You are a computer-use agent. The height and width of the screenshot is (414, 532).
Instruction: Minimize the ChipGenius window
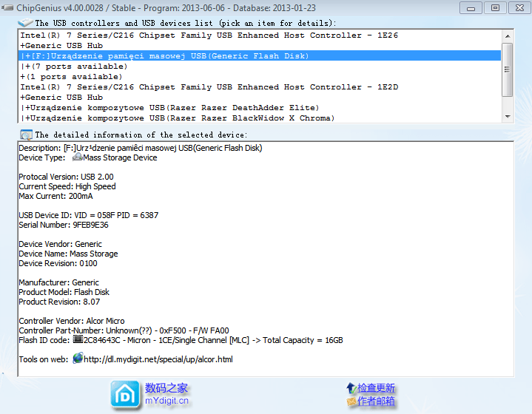coord(471,8)
